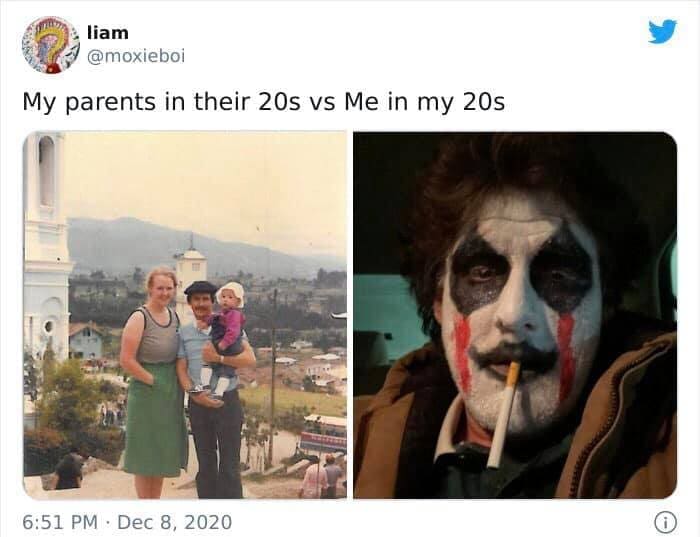
Task: Click the cigarette in the painted man's mouth
Action: point(504,415)
